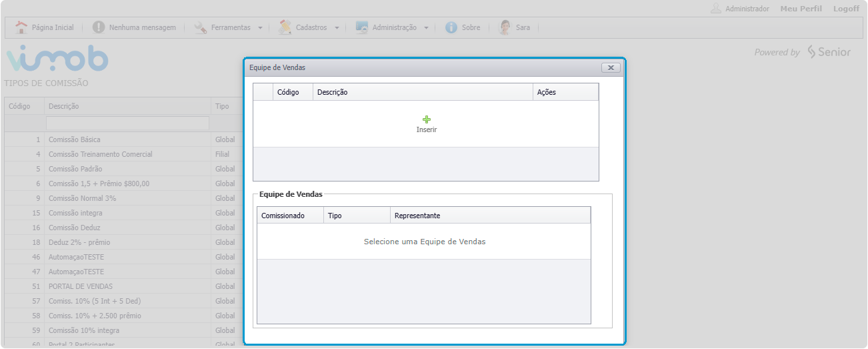Click the Senior logo link

(x=829, y=52)
